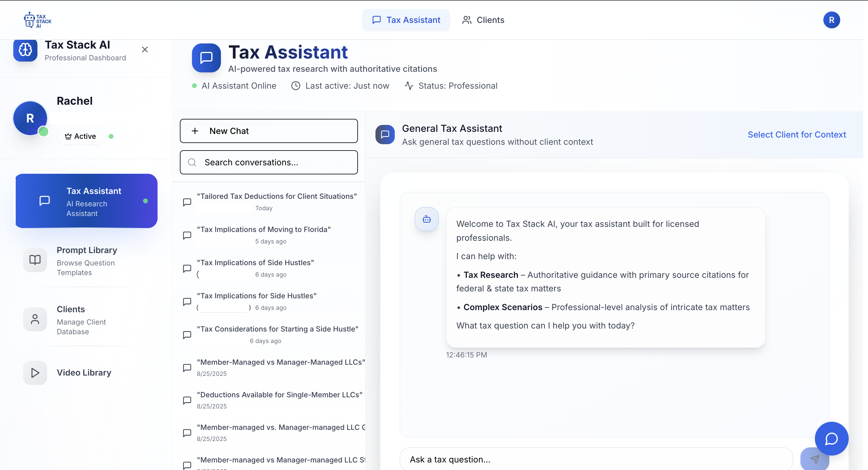
Task: Click the send message arrow button
Action: coord(815,459)
